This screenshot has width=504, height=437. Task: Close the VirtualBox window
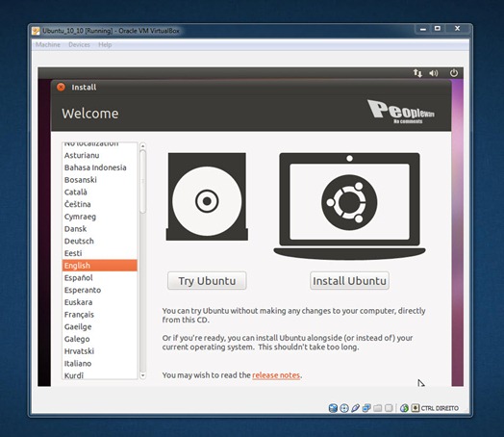pyautogui.click(x=458, y=29)
